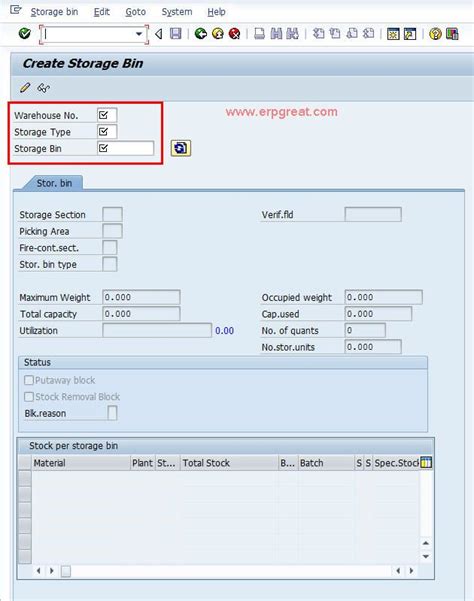The image size is (474, 601).
Task: Click the Find Next binoculars icon
Action: 292,34
